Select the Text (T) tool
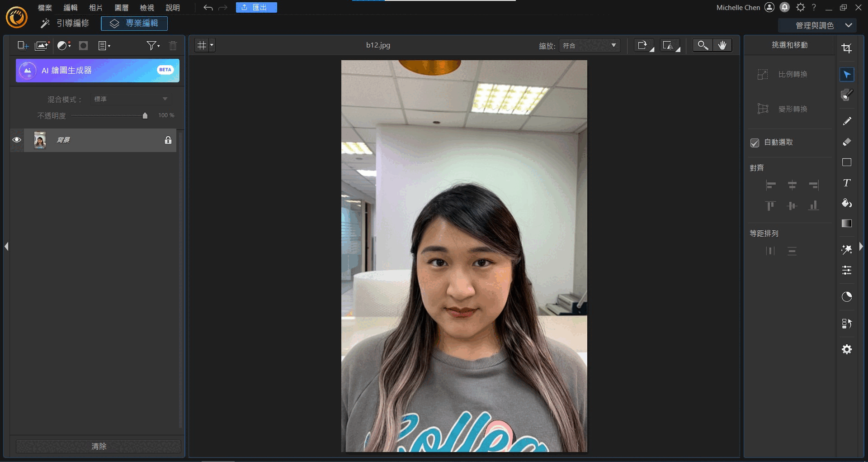 (x=847, y=183)
